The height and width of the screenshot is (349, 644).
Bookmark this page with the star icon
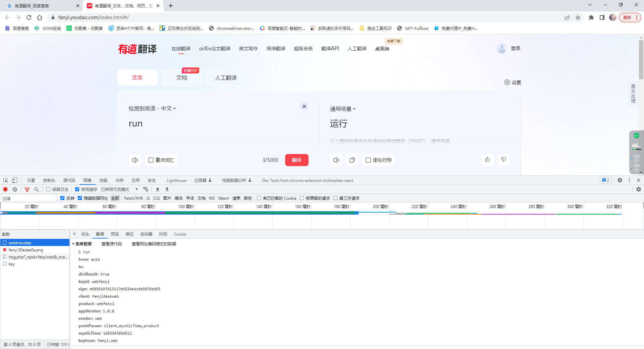pos(578,17)
